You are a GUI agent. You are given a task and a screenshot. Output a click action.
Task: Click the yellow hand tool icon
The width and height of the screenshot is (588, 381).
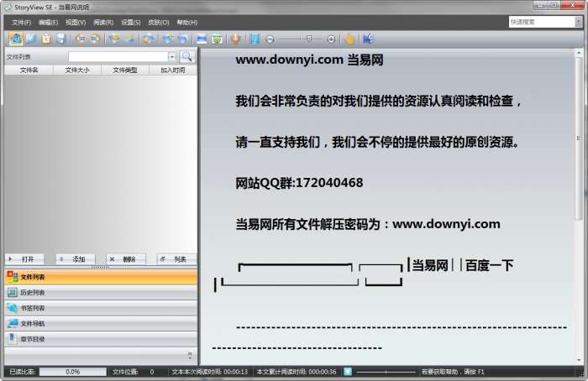[349, 39]
